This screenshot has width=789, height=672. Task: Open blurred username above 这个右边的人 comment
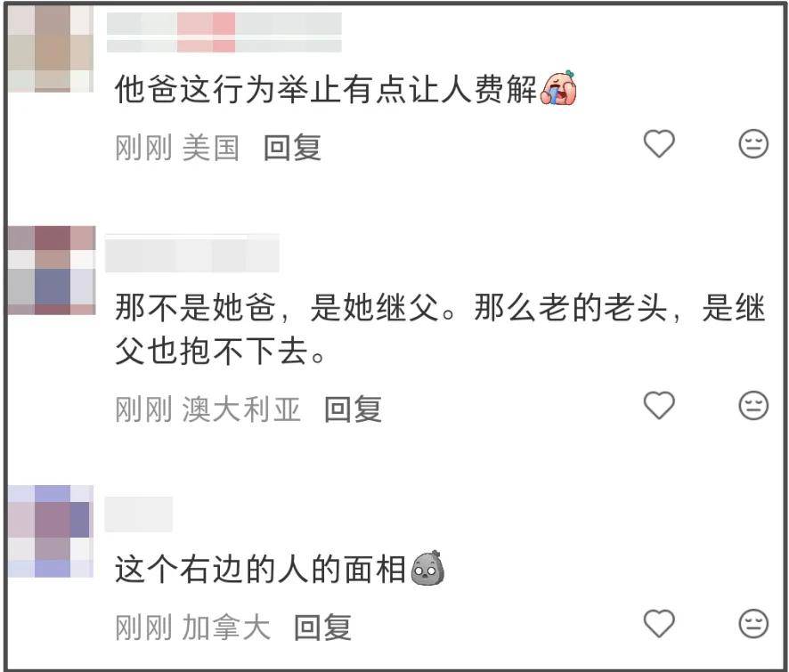[x=139, y=514]
